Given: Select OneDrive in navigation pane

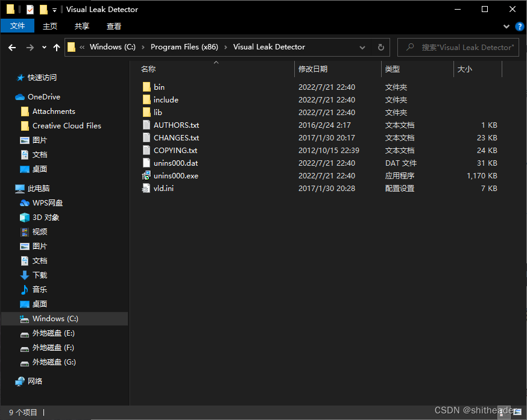Looking at the screenshot, I should 44,97.
